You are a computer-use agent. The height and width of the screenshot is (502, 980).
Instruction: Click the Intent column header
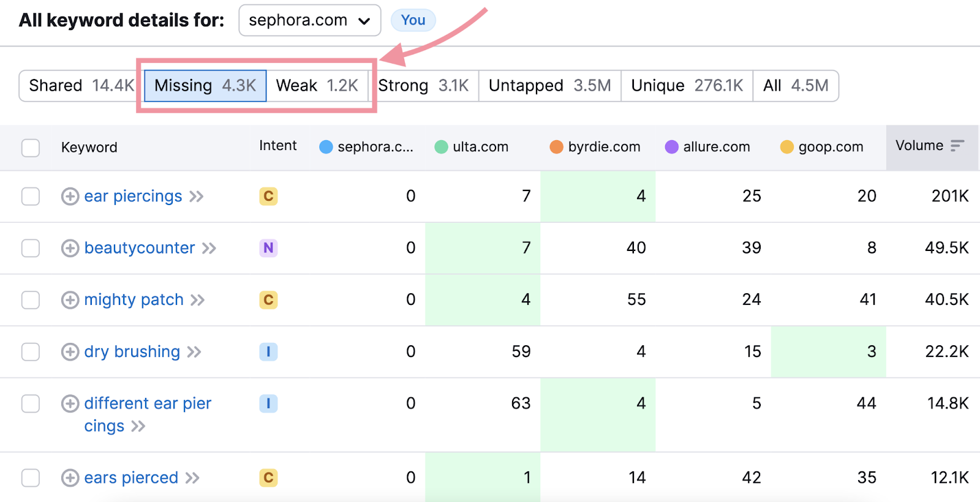(x=277, y=146)
